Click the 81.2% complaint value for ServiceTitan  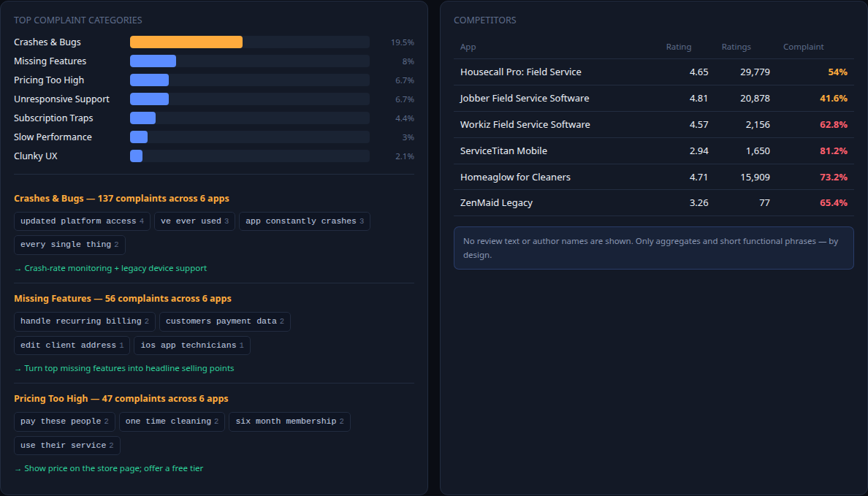pos(833,151)
